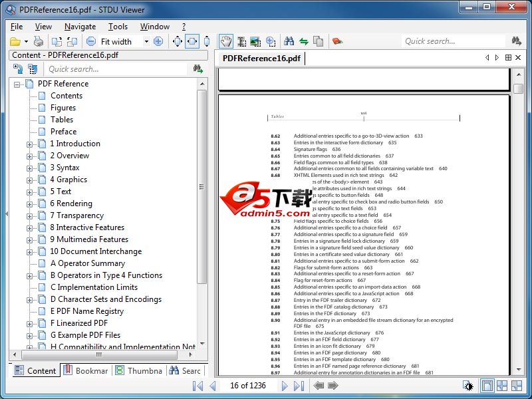Select A Operator Summary outline entry

[x=88, y=263]
